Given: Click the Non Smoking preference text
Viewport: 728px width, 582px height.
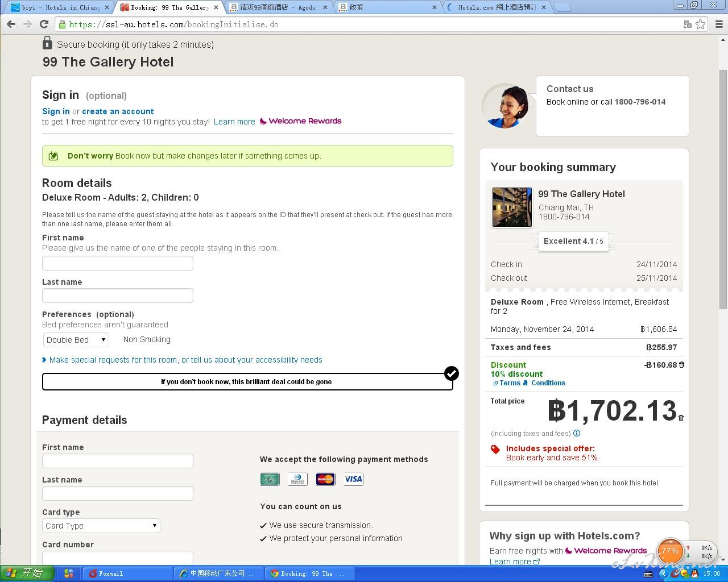Looking at the screenshot, I should point(147,339).
